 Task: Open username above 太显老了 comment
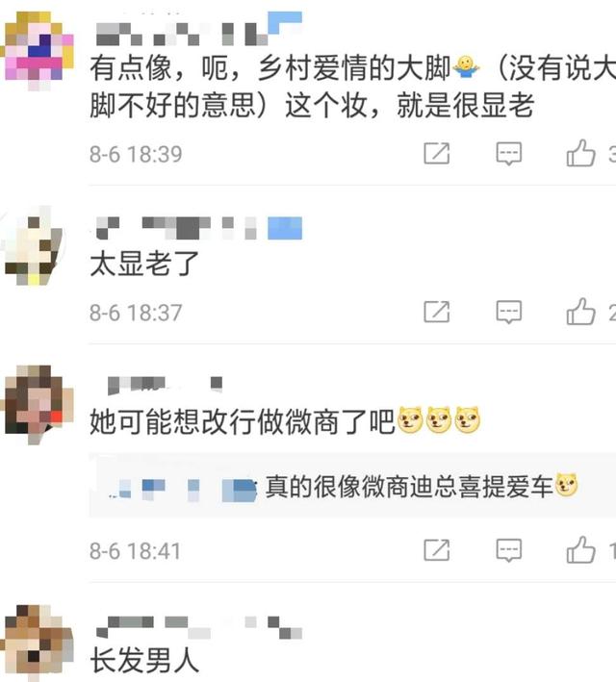click(x=198, y=228)
